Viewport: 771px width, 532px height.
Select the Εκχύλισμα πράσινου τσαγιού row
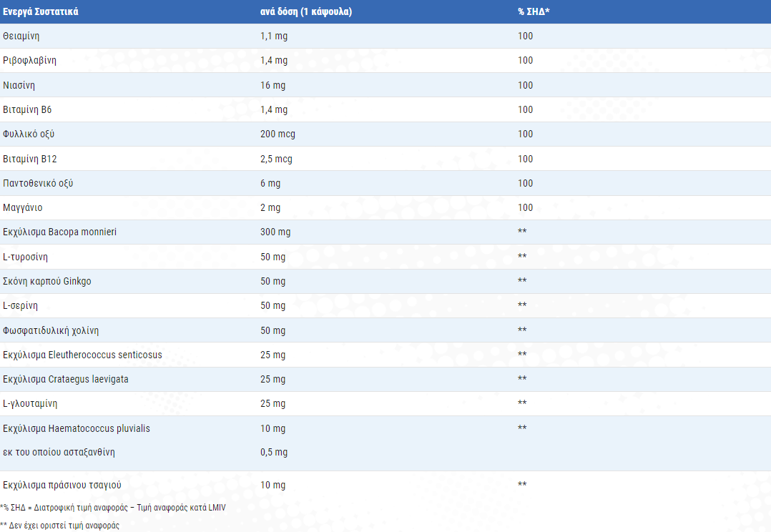(62, 485)
